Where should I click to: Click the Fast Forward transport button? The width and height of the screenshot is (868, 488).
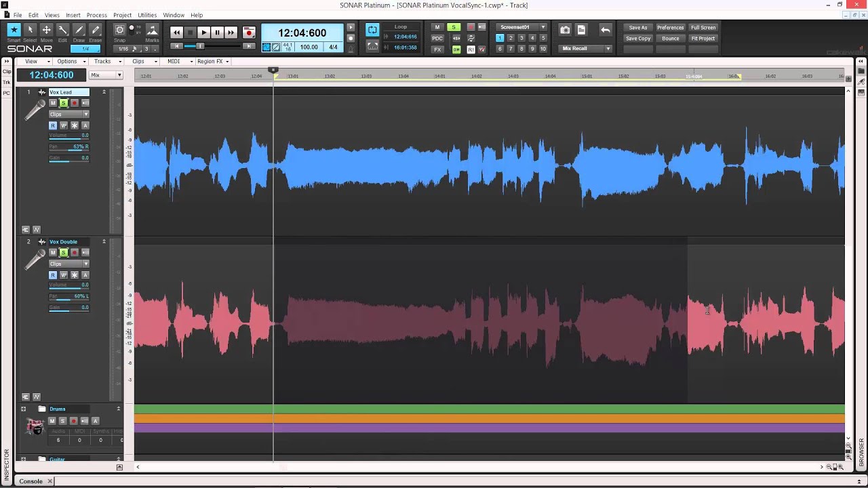click(x=231, y=33)
